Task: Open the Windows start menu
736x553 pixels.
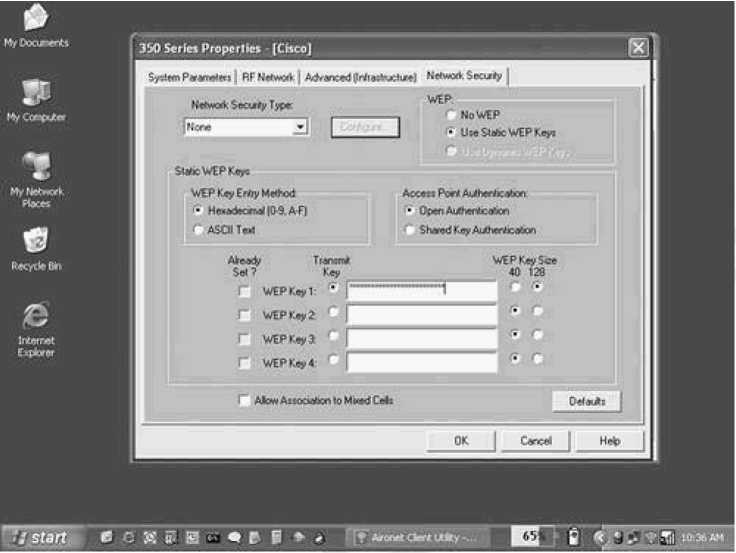Action: tap(41, 538)
